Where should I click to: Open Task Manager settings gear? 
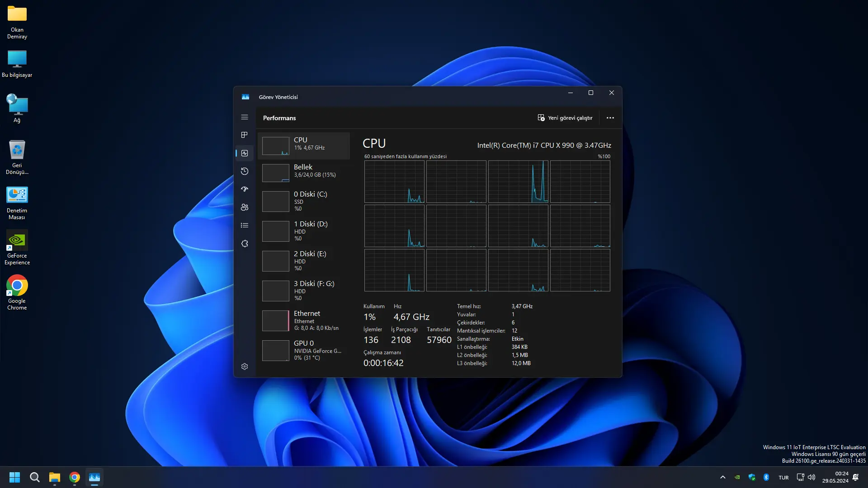click(x=245, y=366)
